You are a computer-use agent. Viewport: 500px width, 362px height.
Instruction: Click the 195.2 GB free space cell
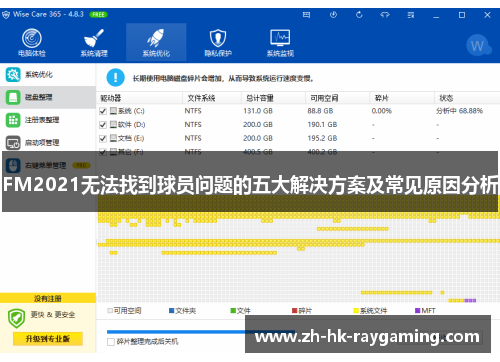322,138
